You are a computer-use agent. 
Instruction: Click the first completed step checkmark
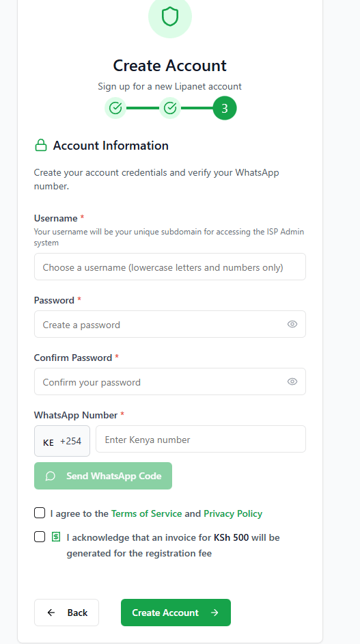[115, 108]
